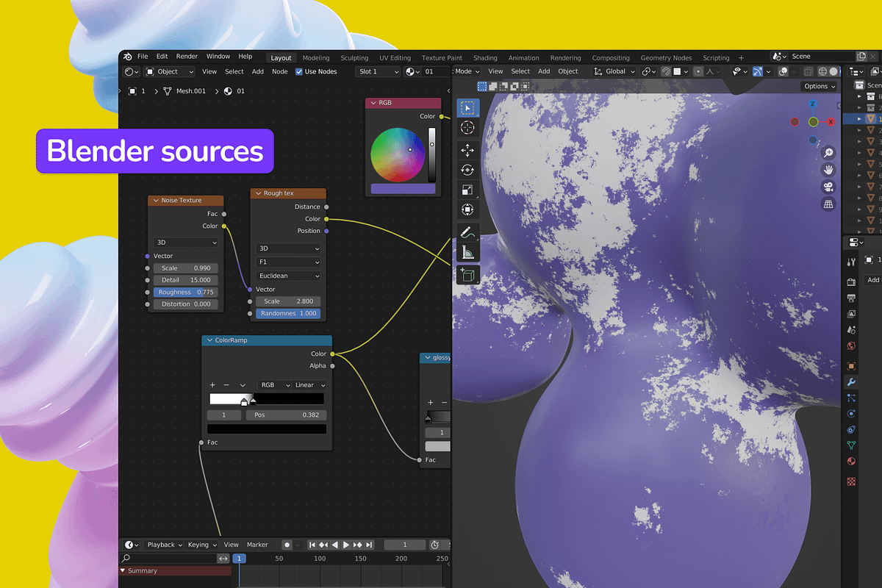Toggle X-ray view in viewport header
This screenshot has height=588, width=882.
point(808,71)
